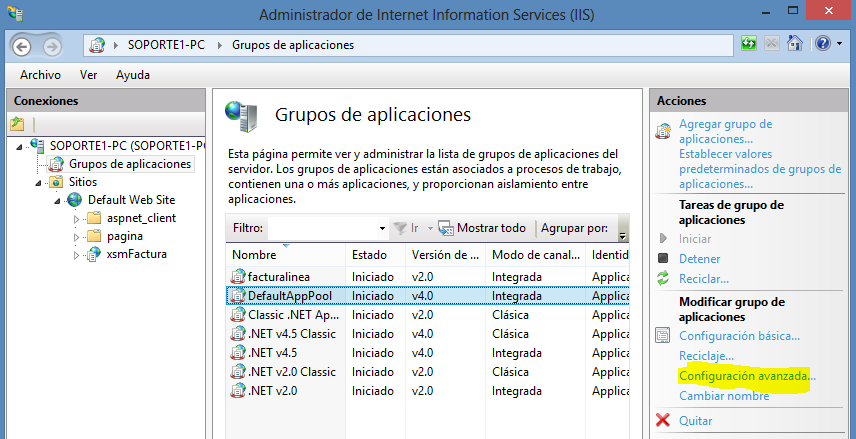Click the back navigation arrow button

pyautogui.click(x=22, y=46)
